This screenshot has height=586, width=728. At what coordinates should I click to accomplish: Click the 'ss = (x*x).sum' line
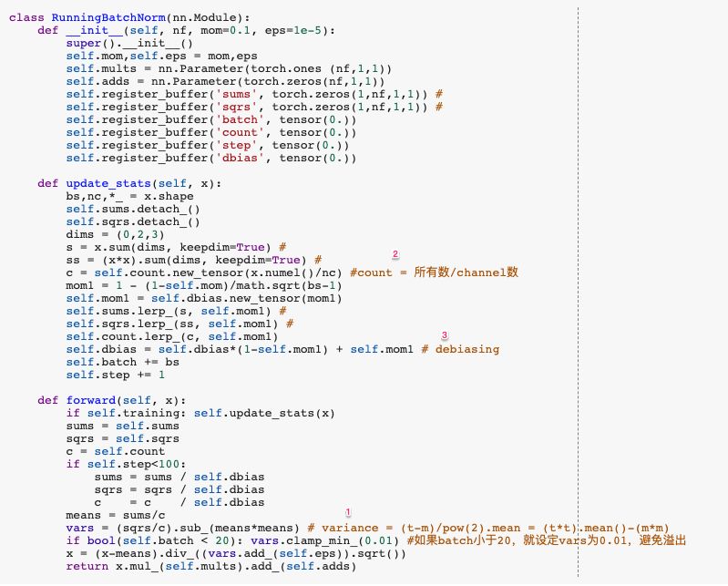tap(193, 261)
